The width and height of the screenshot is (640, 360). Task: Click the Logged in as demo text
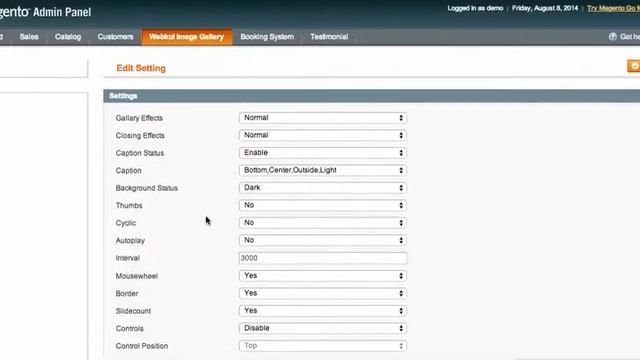click(475, 8)
